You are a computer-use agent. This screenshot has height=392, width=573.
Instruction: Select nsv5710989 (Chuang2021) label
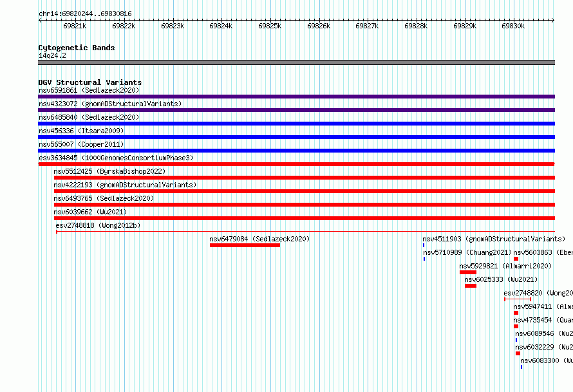coord(467,252)
